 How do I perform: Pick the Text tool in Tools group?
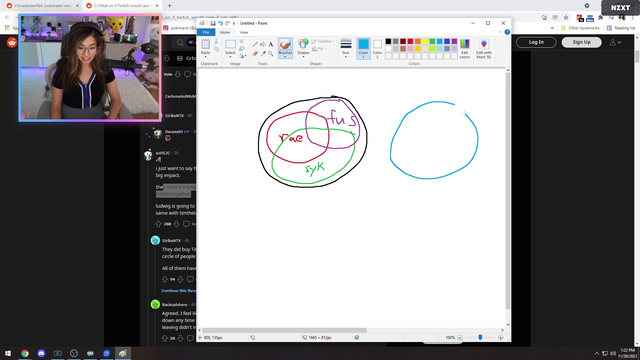[x=271, y=44]
